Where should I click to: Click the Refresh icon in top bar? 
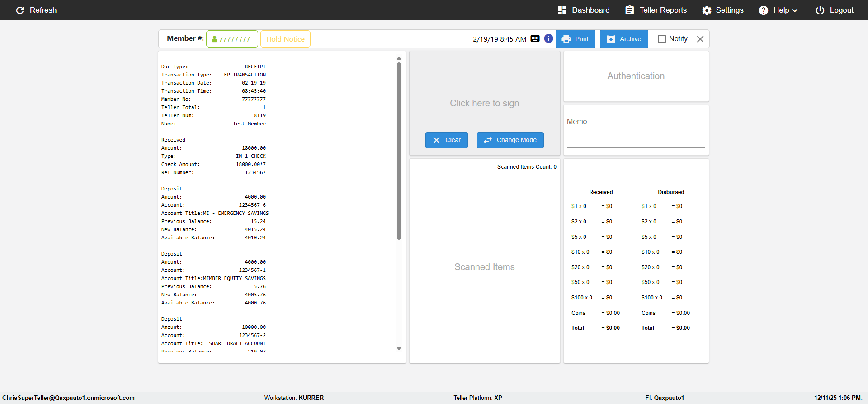(20, 10)
